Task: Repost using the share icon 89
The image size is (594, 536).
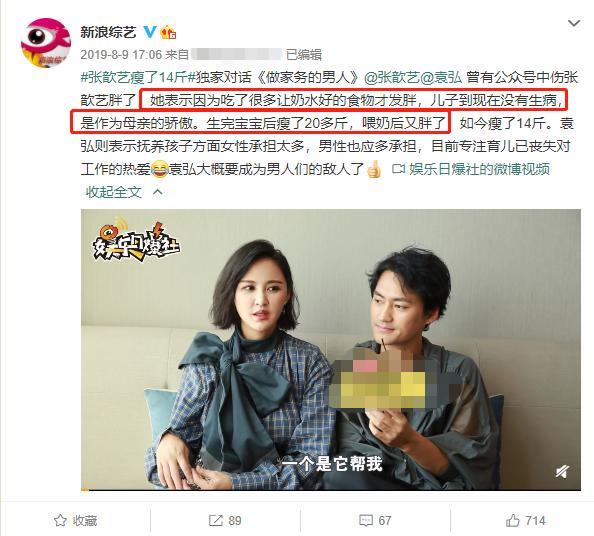Action: point(225,520)
